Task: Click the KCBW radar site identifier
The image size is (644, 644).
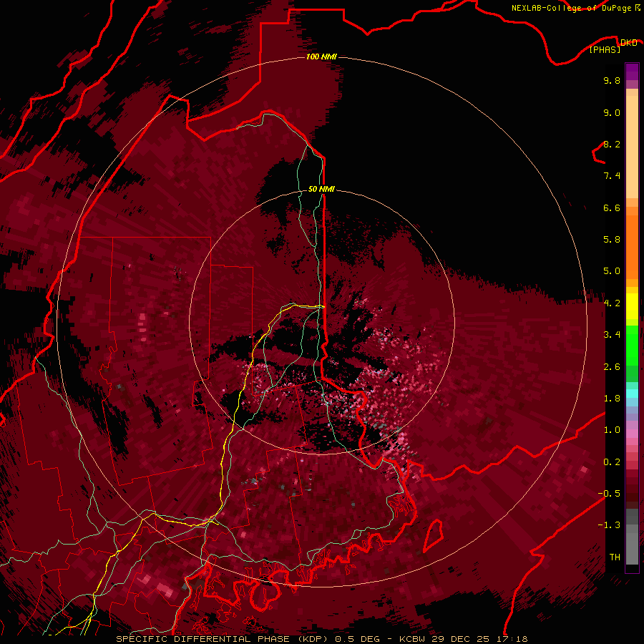Action: [x=413, y=639]
